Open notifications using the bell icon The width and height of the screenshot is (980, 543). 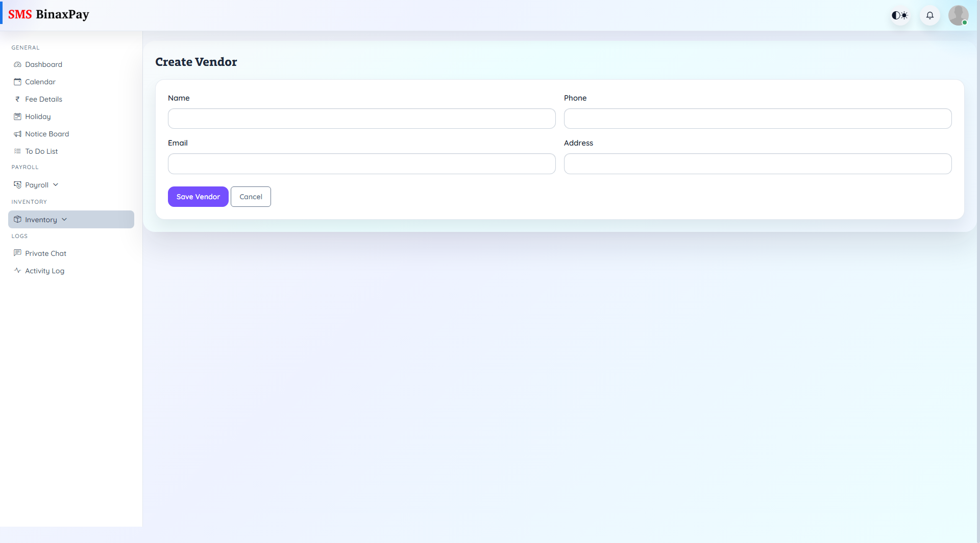[x=929, y=15]
